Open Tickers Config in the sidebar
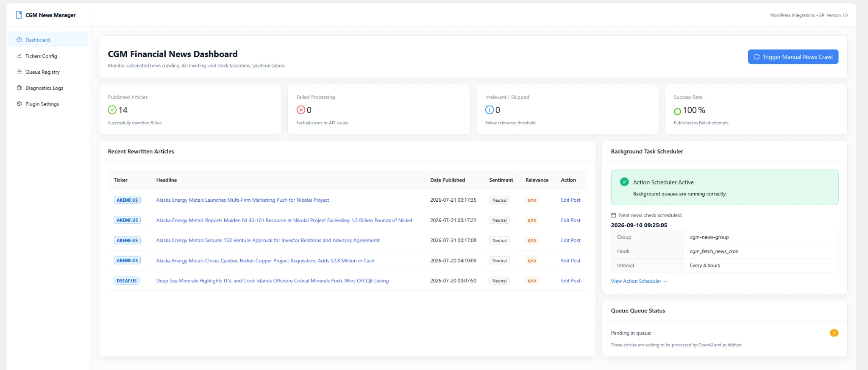The height and width of the screenshot is (370, 868). click(48, 56)
